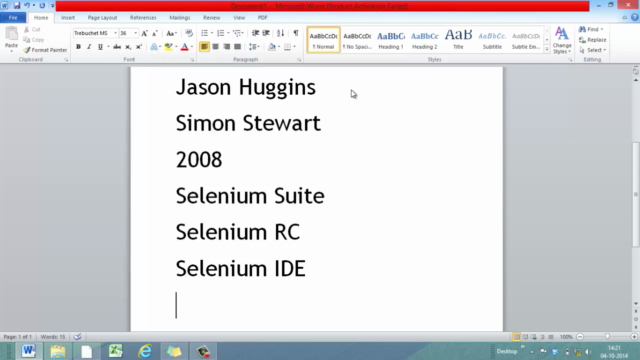Switch to the Review tab
The width and height of the screenshot is (640, 360).
pyautogui.click(x=211, y=18)
